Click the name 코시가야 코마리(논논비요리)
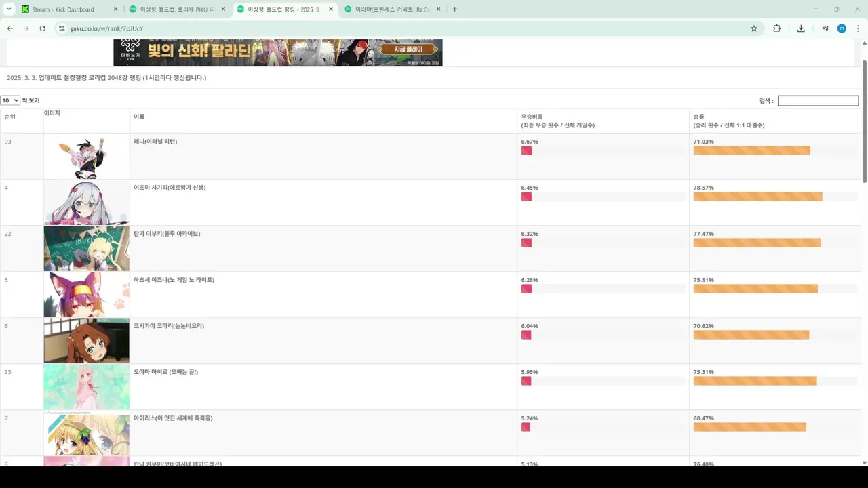868x488 pixels. tap(169, 326)
